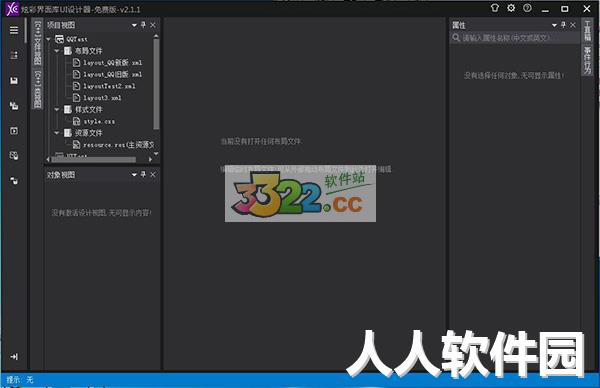Open properties panel dropdown arrow
The width and height of the screenshot is (600, 388).
coord(554,25)
